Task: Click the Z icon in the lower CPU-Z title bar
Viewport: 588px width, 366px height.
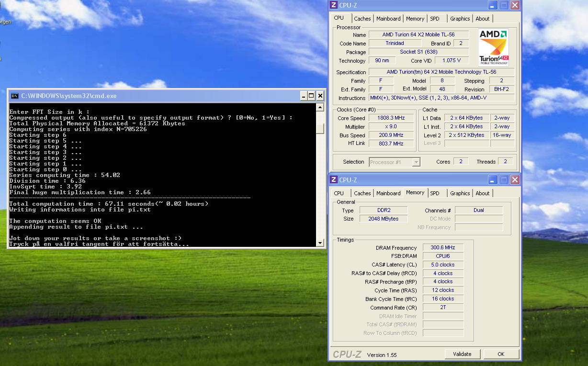Action: pyautogui.click(x=334, y=180)
